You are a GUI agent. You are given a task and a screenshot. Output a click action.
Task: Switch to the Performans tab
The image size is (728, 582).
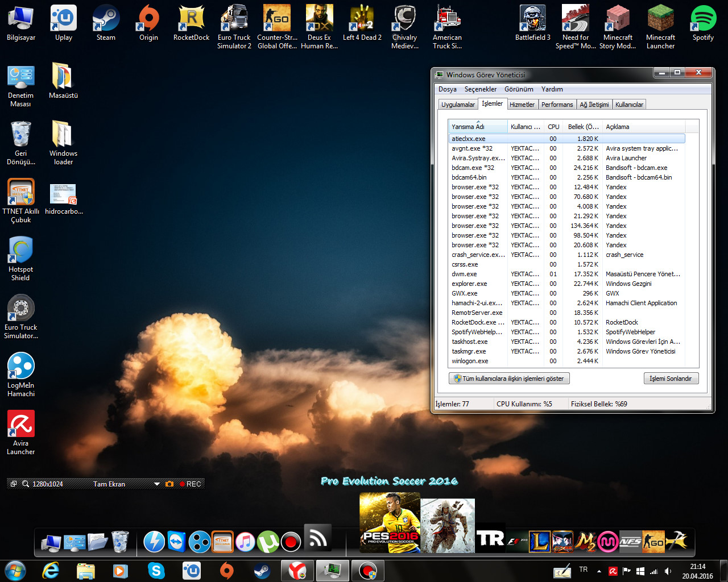point(557,105)
